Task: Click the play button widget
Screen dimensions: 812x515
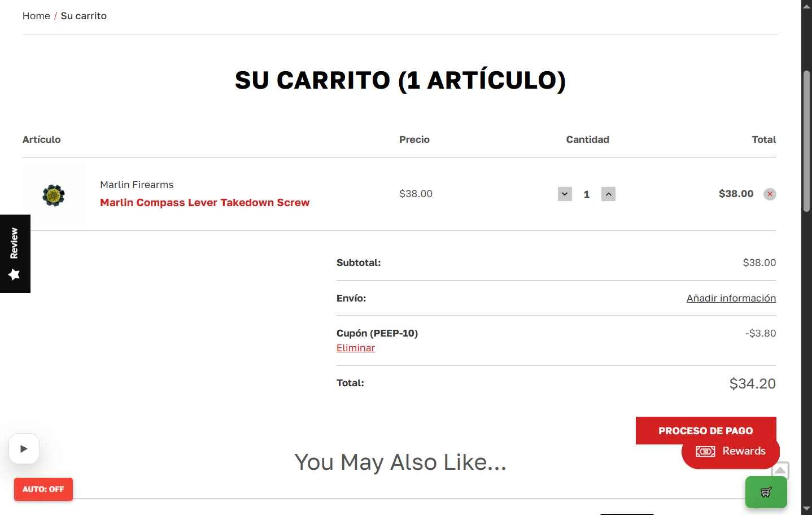Action: pos(24,449)
